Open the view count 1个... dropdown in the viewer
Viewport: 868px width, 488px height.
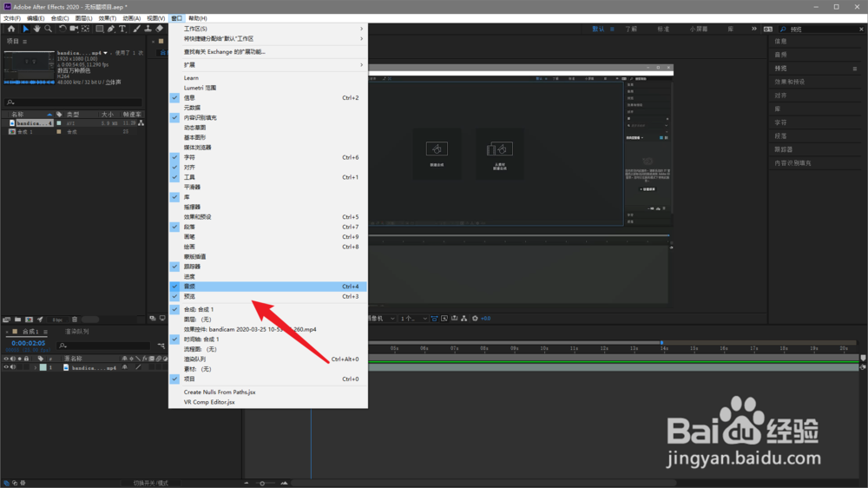tap(414, 319)
